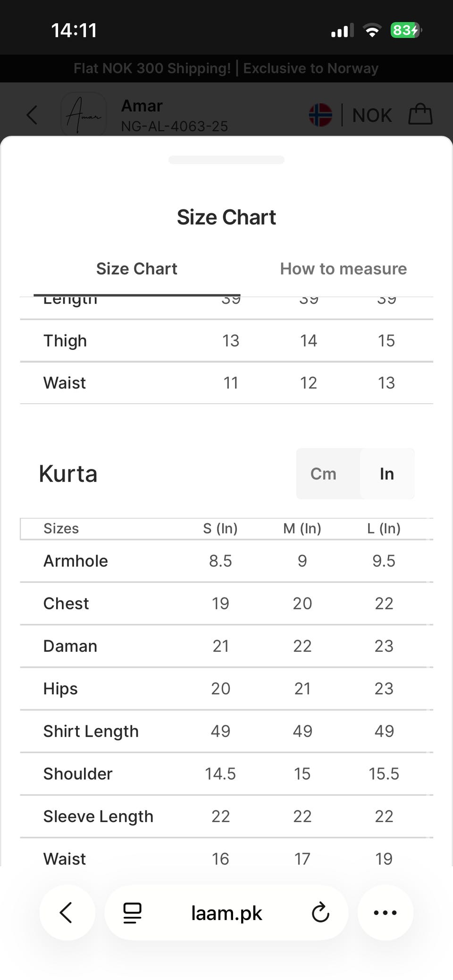This screenshot has height=980, width=453.
Task: Tap the Amar brand logo
Action: (84, 115)
